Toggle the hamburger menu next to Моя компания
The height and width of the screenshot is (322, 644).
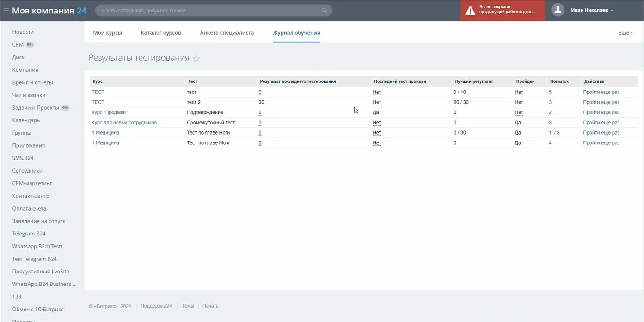click(6, 11)
